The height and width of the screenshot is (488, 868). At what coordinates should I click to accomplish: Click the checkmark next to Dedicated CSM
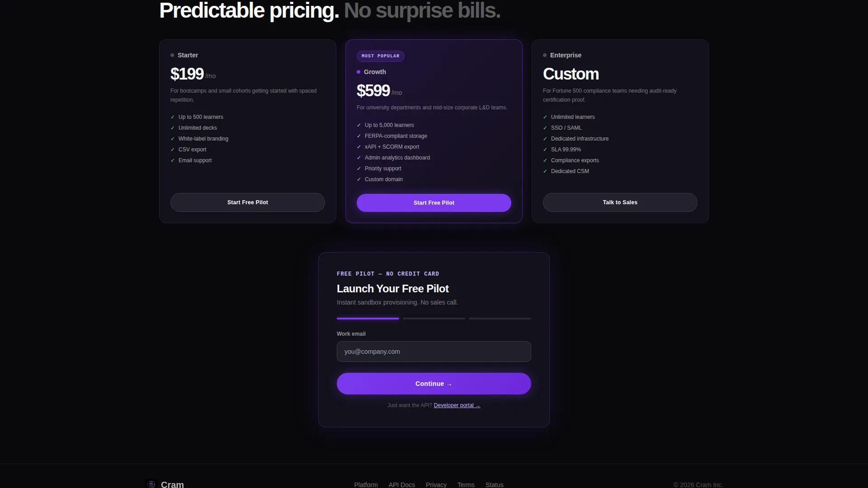(545, 171)
